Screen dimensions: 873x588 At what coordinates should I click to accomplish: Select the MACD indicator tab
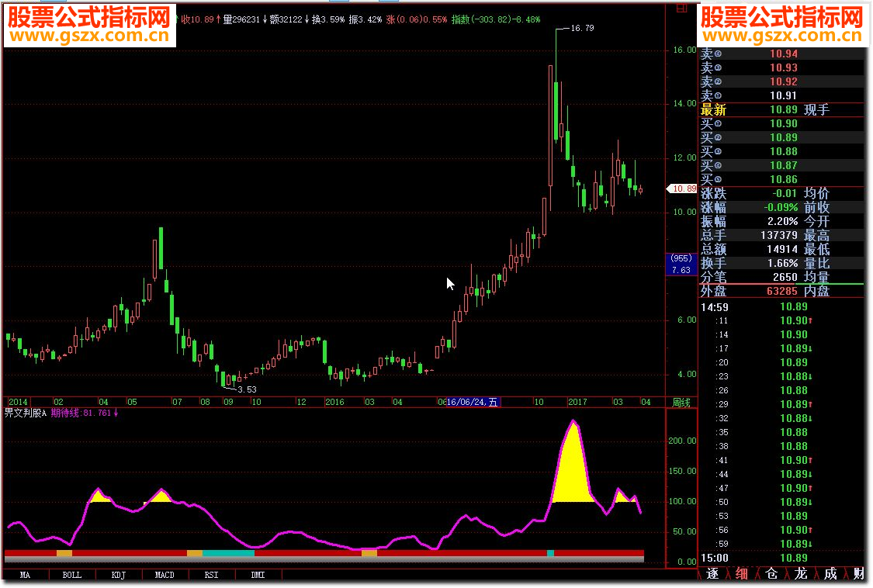pyautogui.click(x=165, y=575)
